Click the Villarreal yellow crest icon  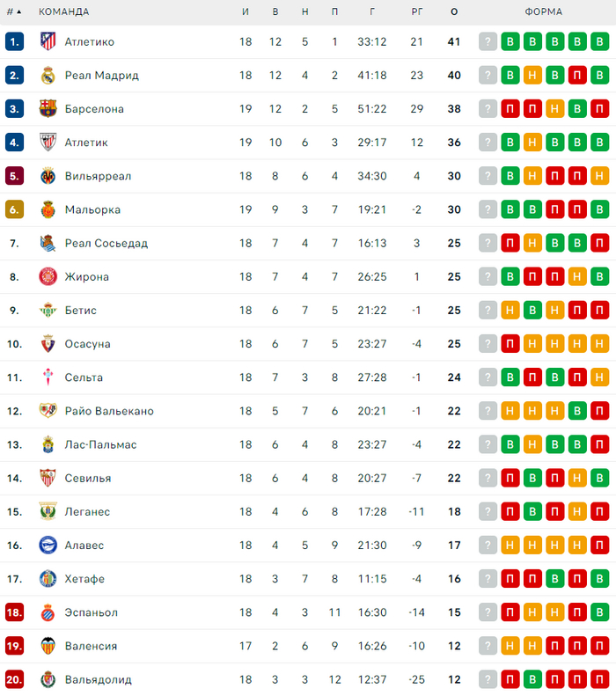(x=48, y=176)
